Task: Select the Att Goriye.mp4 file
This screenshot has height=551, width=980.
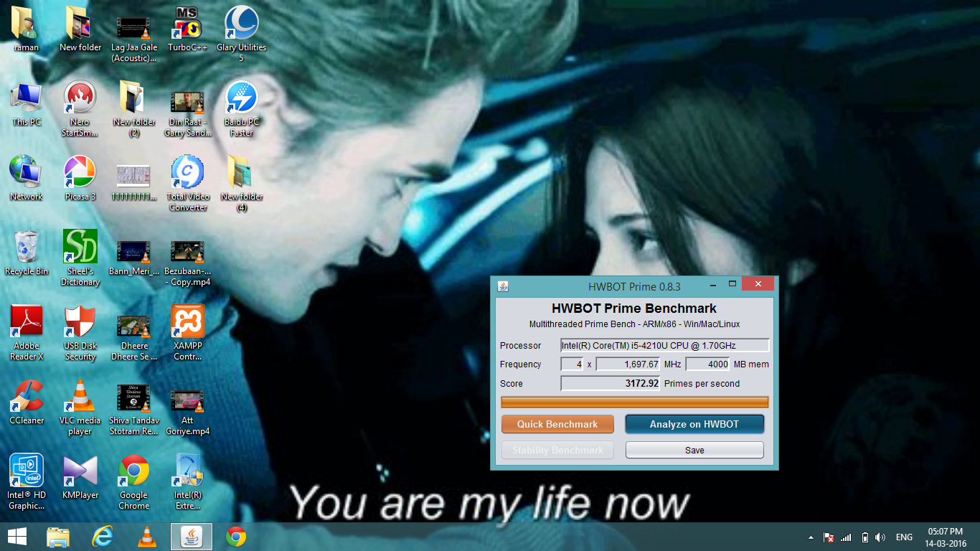Action: pos(187,401)
